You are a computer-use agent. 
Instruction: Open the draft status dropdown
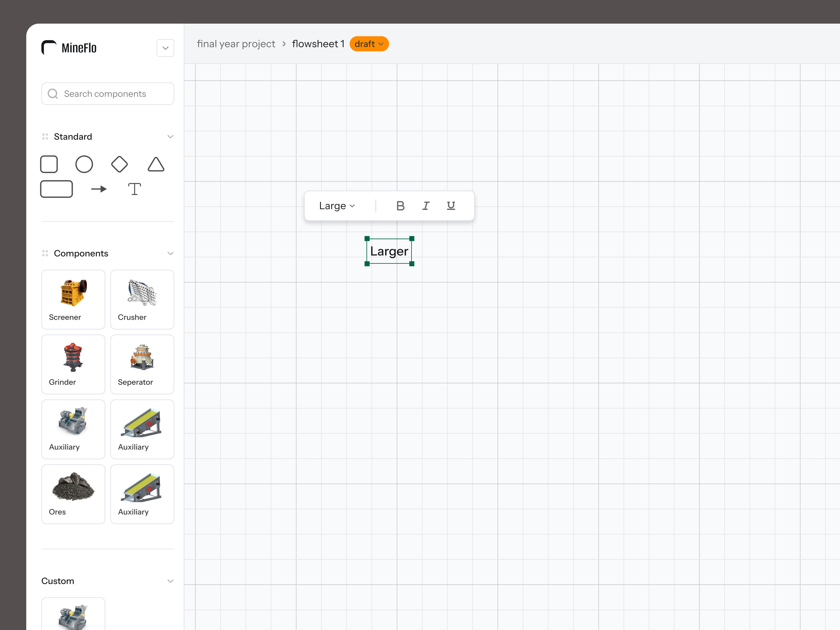(369, 44)
